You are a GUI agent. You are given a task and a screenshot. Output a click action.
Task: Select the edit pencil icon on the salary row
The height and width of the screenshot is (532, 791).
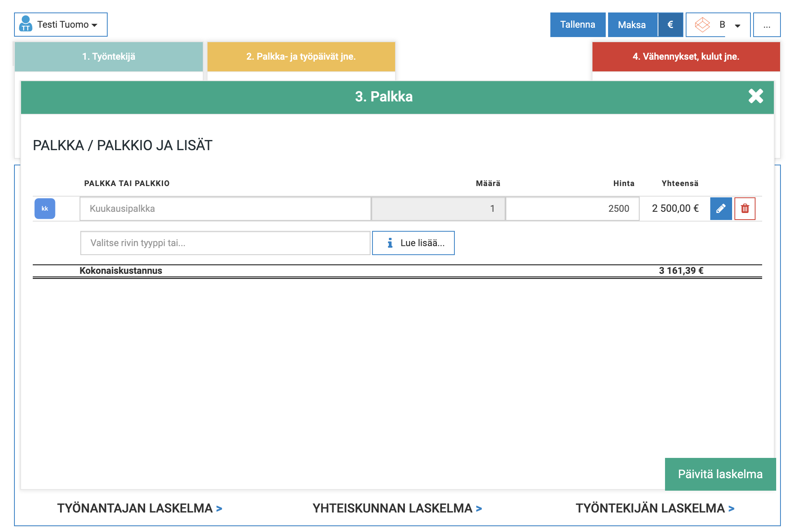721,209
